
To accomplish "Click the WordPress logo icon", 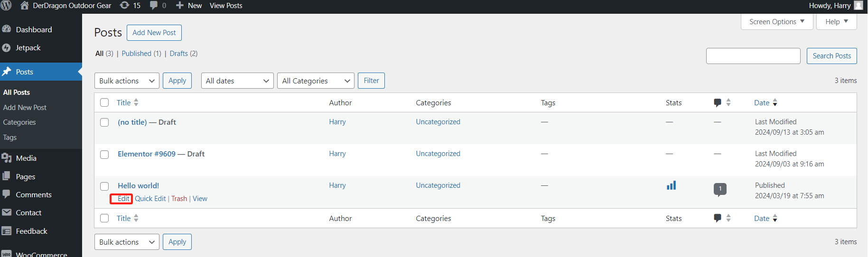I will [6, 6].
